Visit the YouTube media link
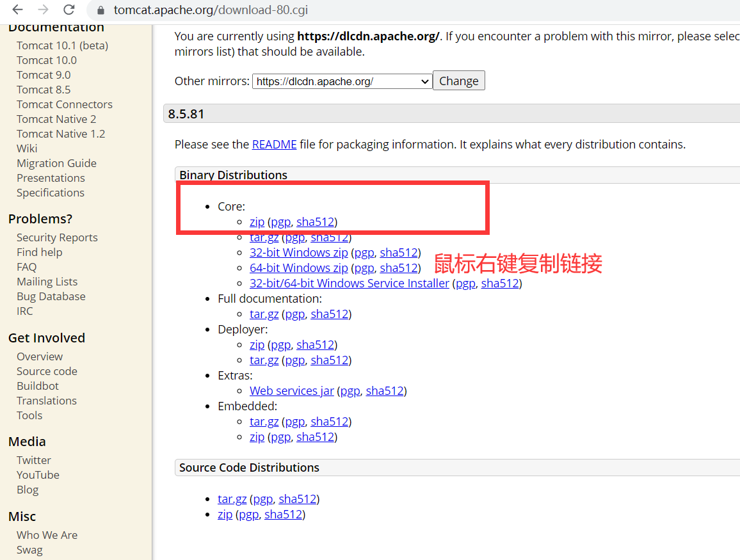The height and width of the screenshot is (560, 740). click(x=38, y=475)
